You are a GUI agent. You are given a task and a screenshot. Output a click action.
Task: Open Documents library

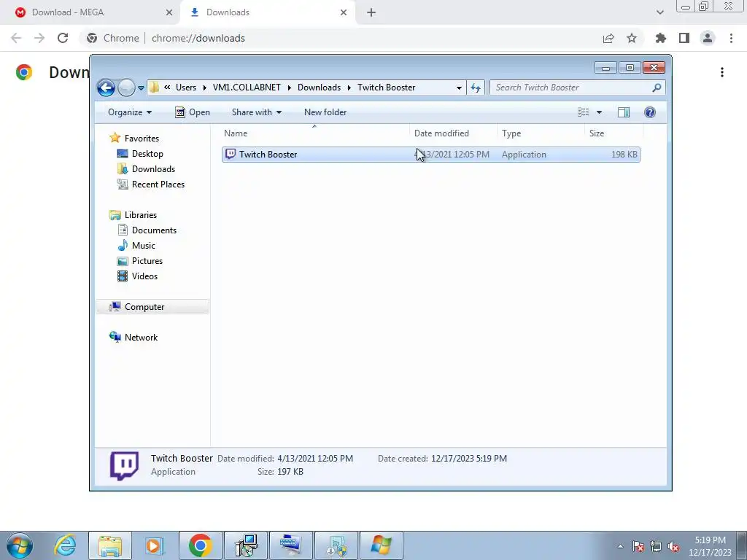(154, 230)
